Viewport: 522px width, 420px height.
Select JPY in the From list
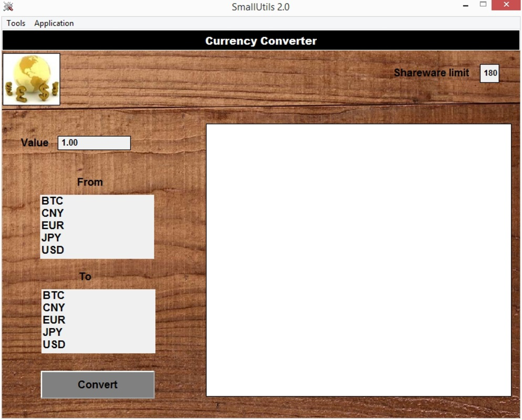coord(97,238)
